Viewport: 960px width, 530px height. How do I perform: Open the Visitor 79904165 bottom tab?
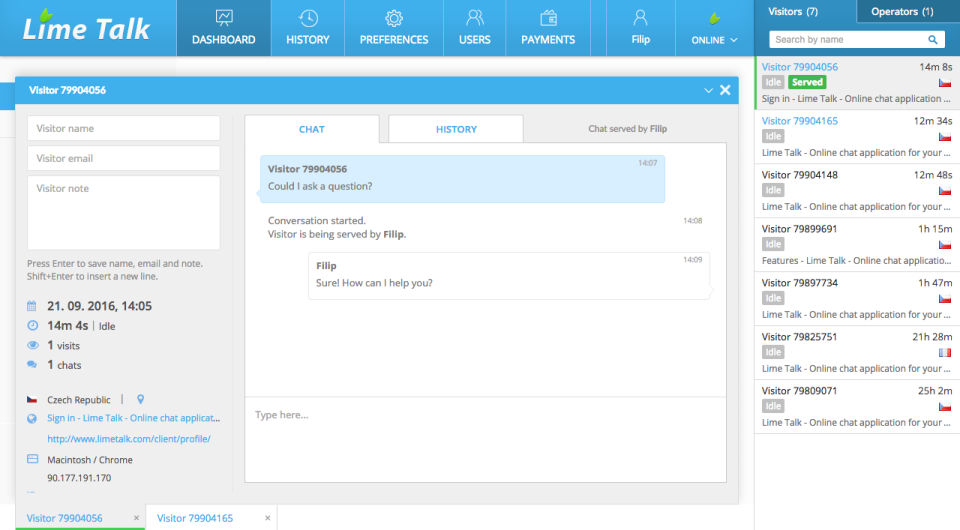(x=195, y=518)
